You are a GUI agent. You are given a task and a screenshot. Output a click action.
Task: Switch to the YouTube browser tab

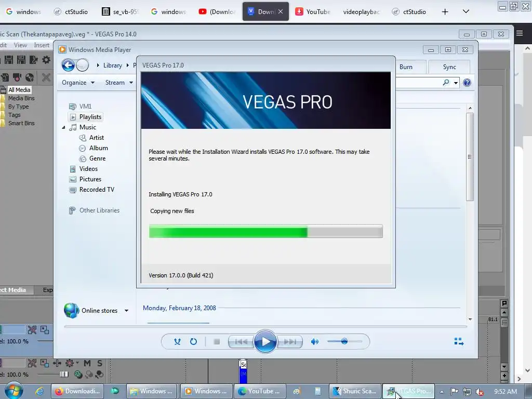(x=312, y=11)
